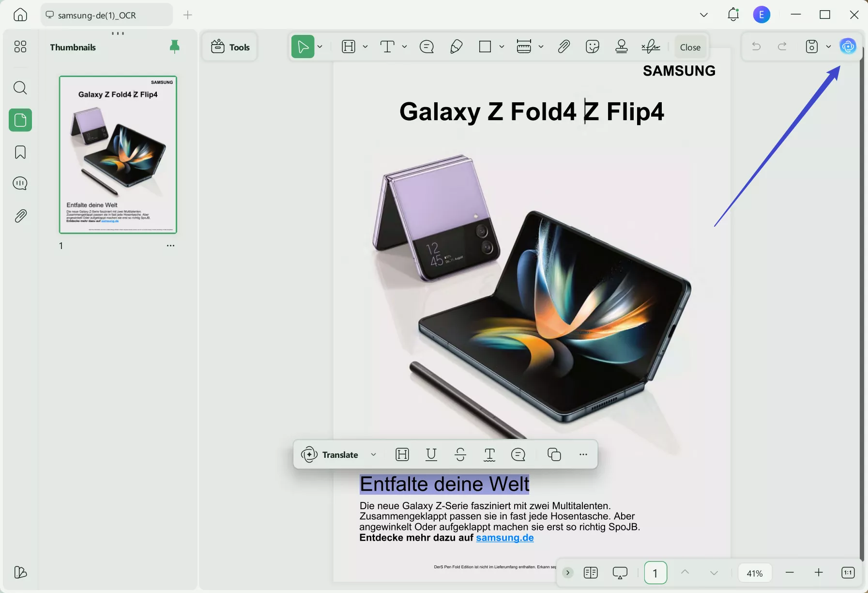Image resolution: width=868 pixels, height=593 pixels.
Task: Click the 41% zoom level field
Action: [755, 573]
